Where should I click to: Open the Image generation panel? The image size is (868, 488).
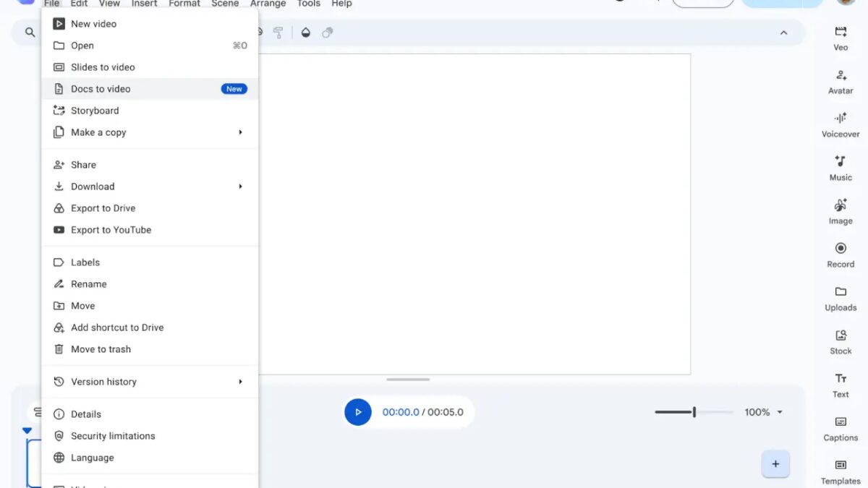coord(841,212)
